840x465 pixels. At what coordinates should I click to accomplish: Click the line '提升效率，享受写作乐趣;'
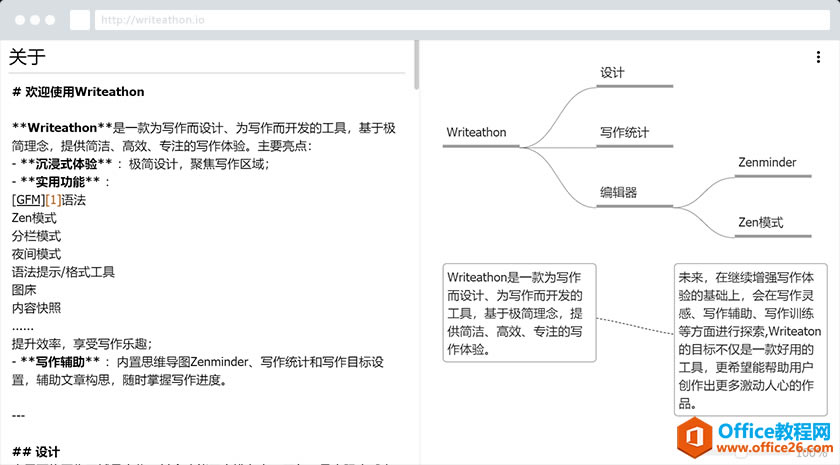[82, 344]
